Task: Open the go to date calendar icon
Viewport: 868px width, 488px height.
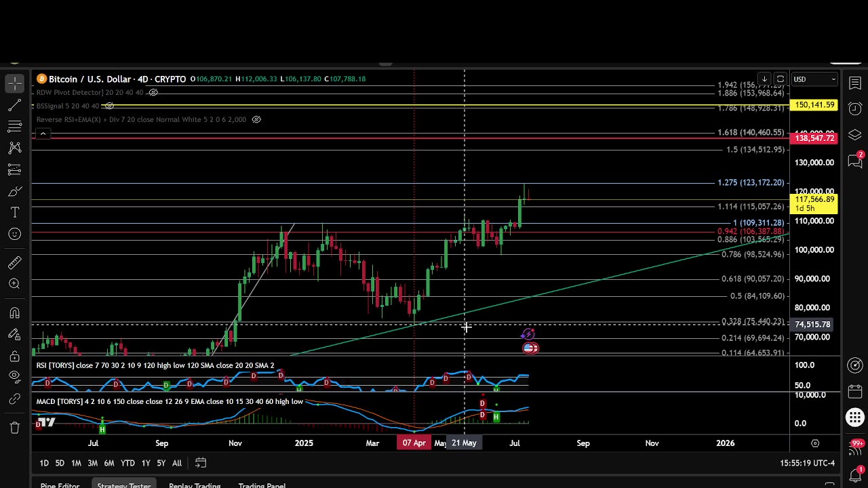Action: [x=201, y=463]
